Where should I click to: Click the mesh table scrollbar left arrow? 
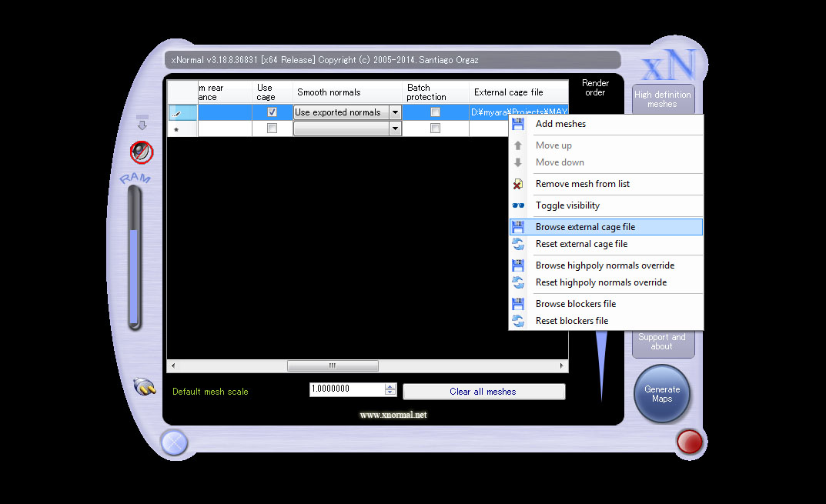point(173,366)
